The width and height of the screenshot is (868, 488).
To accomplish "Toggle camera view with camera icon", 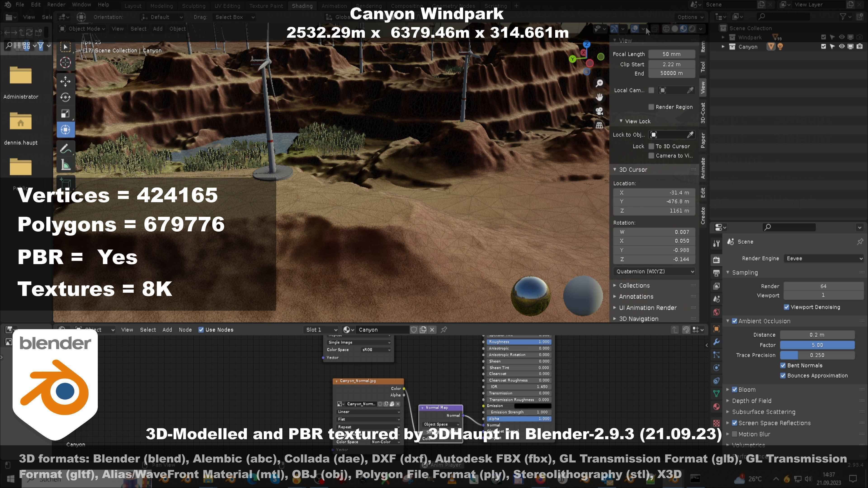I will [599, 111].
